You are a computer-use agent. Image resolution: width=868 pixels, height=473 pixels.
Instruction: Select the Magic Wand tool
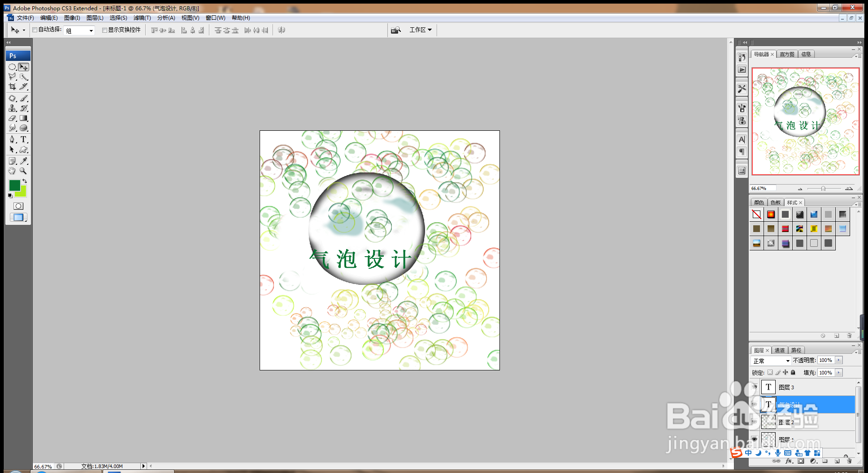pyautogui.click(x=24, y=77)
